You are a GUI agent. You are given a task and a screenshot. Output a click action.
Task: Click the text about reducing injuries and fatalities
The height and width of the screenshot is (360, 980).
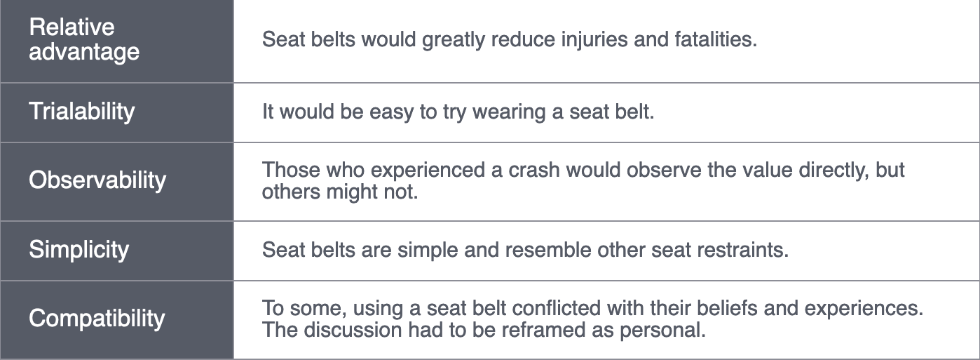click(x=510, y=39)
